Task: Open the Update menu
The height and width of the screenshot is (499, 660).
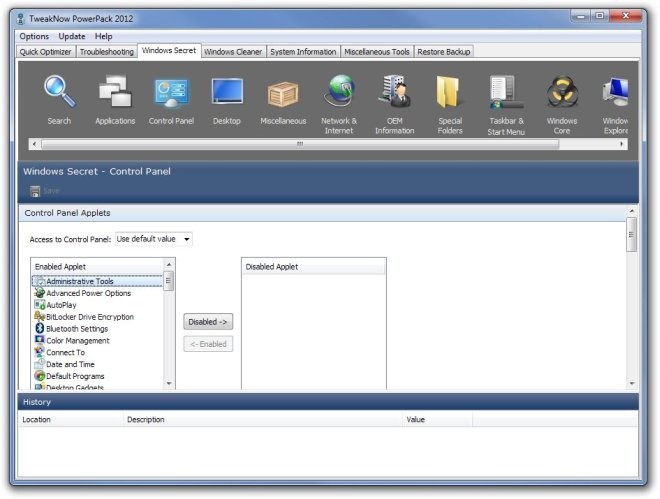Action: coord(72,36)
